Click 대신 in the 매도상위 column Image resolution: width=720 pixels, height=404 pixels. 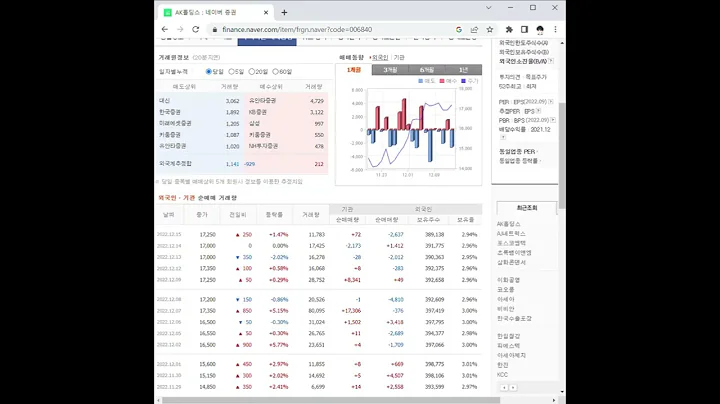click(164, 101)
